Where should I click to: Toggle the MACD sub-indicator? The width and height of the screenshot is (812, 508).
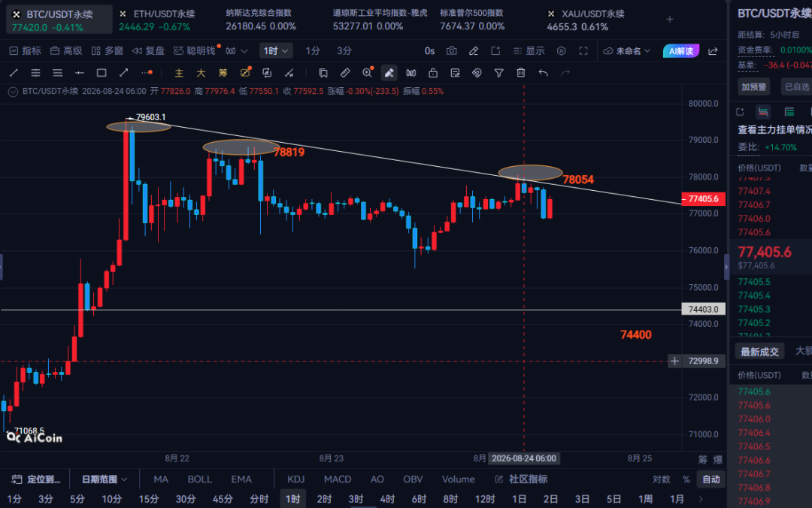[338, 479]
